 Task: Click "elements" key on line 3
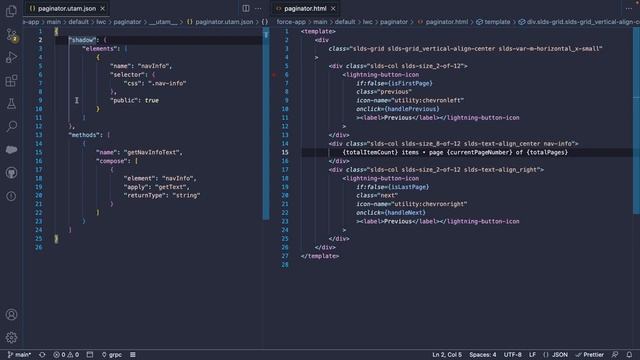pos(99,49)
